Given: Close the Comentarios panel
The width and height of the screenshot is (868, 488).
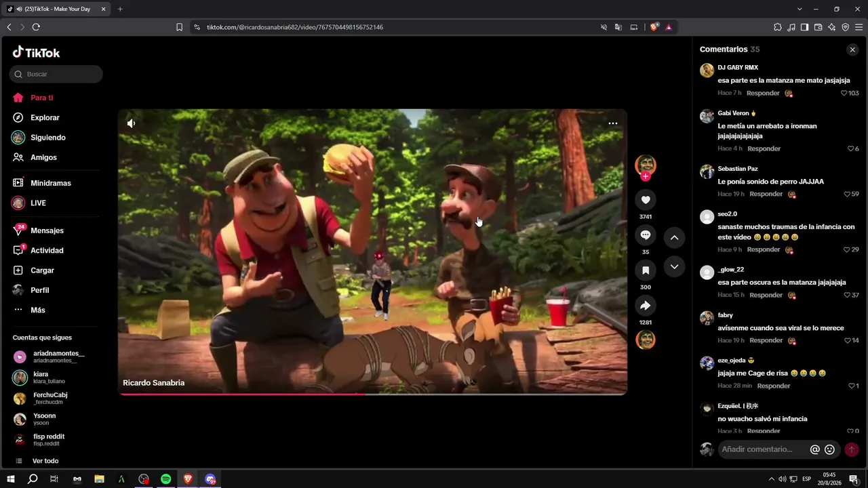Looking at the screenshot, I should pos(852,49).
